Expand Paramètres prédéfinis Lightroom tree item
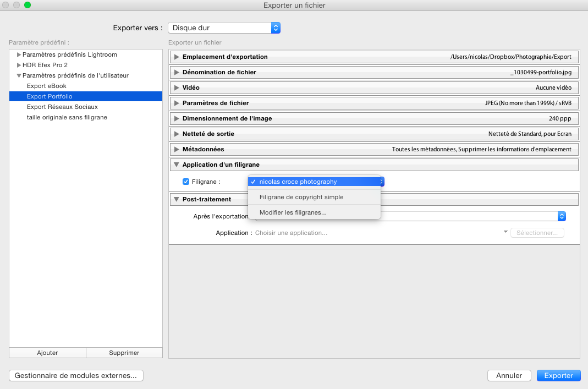 point(19,55)
